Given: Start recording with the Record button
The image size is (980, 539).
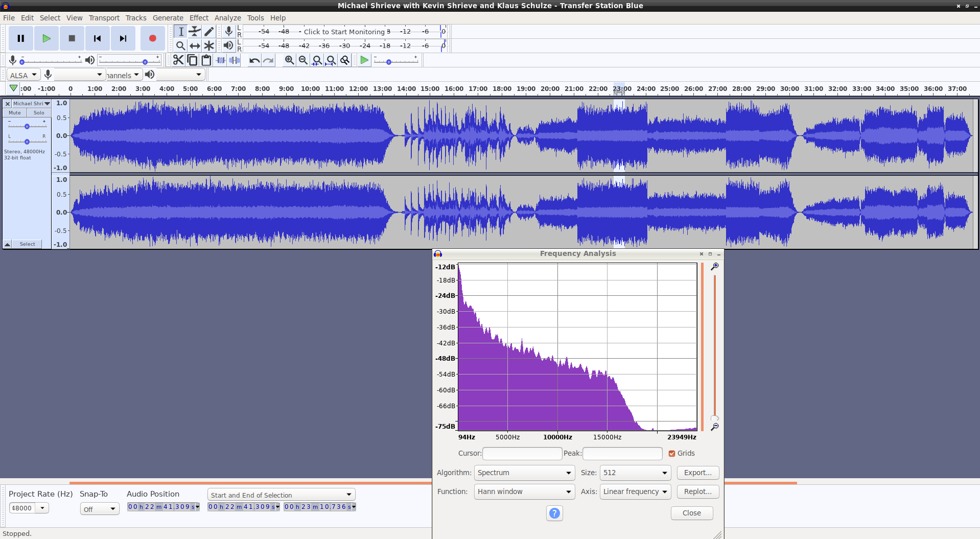Looking at the screenshot, I should tap(152, 38).
